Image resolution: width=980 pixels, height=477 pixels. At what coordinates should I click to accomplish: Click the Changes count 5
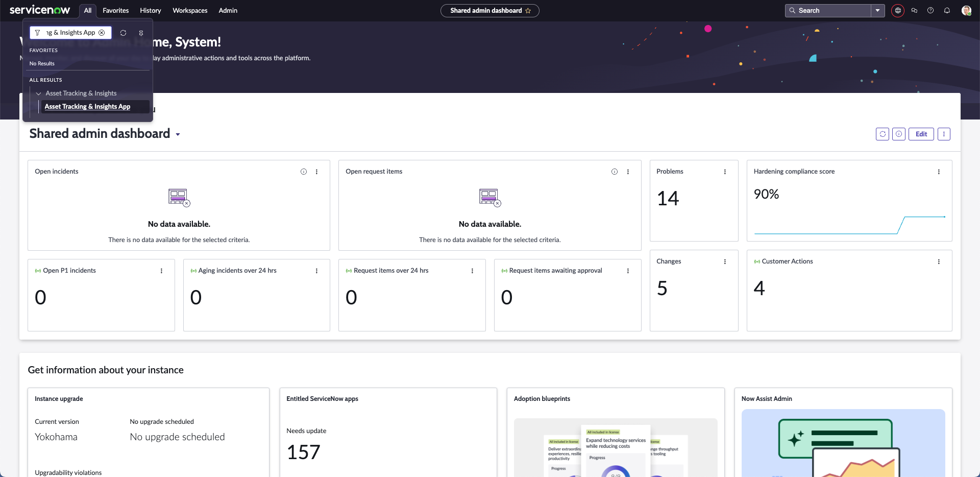[662, 288]
